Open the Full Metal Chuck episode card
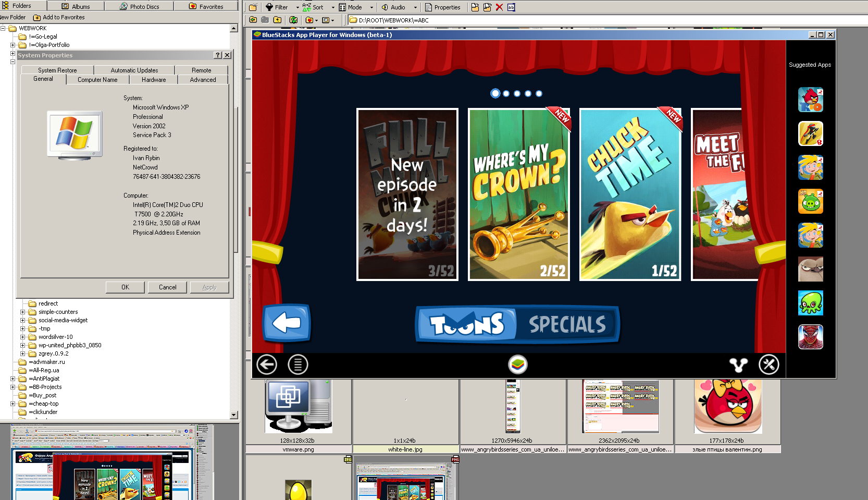Screen dimensions: 868x500 407,194
